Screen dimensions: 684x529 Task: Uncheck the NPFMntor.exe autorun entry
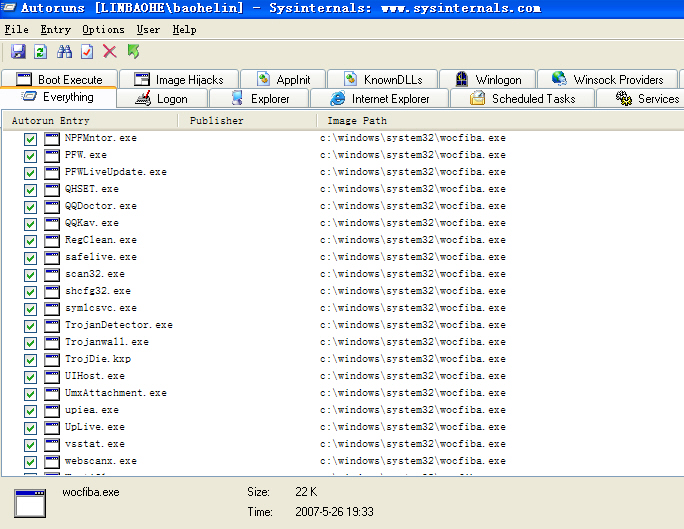[30, 139]
